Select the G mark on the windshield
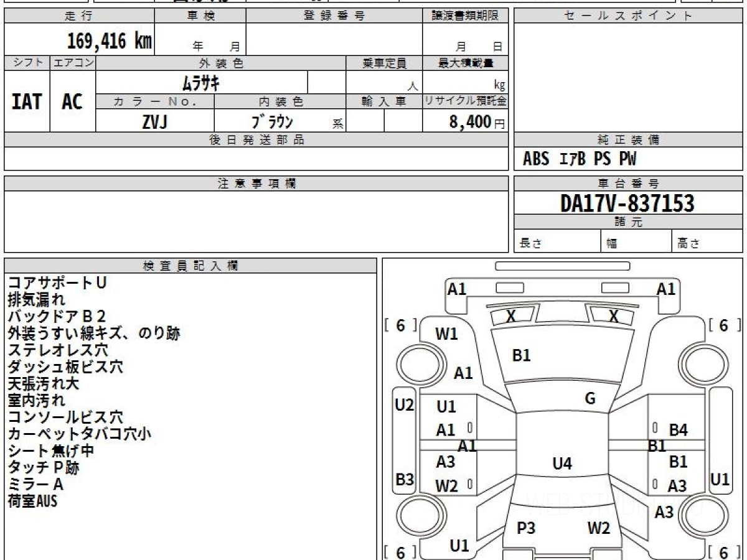Image resolution: width=747 pixels, height=560 pixels. coord(590,399)
